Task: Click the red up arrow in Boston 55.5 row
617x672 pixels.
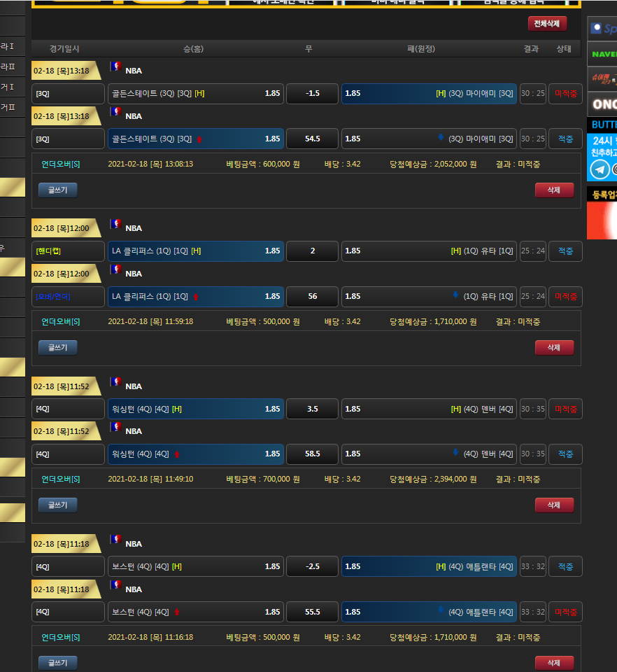Action: point(176,612)
